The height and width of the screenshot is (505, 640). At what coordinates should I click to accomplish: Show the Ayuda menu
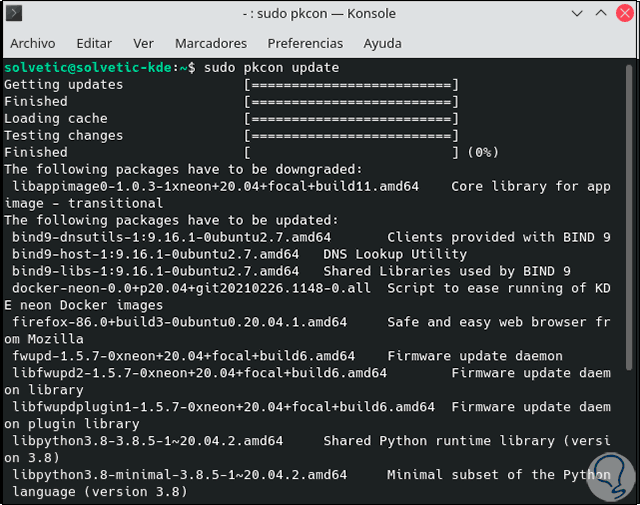point(383,44)
